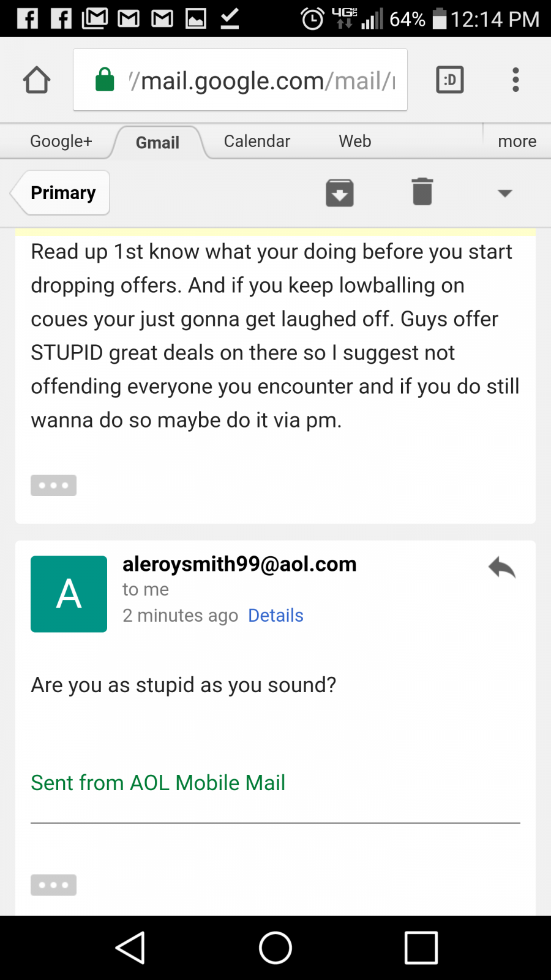Switch to the Google+ tab

click(61, 141)
